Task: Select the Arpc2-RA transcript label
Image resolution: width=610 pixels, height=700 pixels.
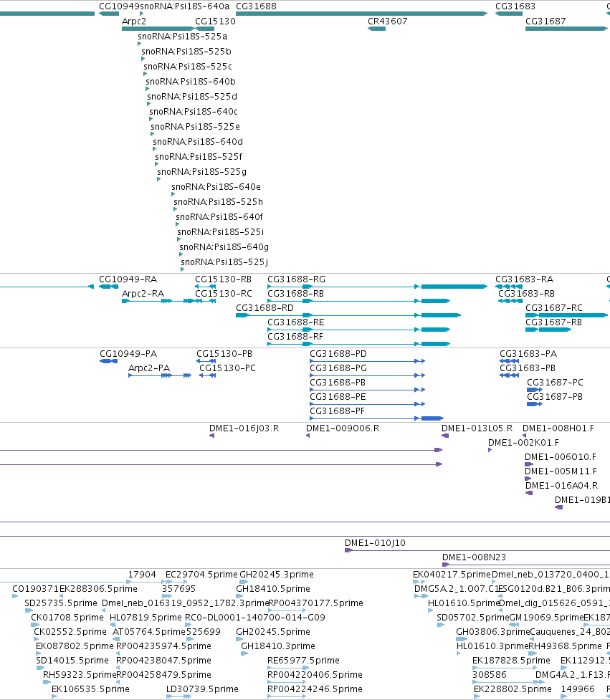Action: coord(143,293)
